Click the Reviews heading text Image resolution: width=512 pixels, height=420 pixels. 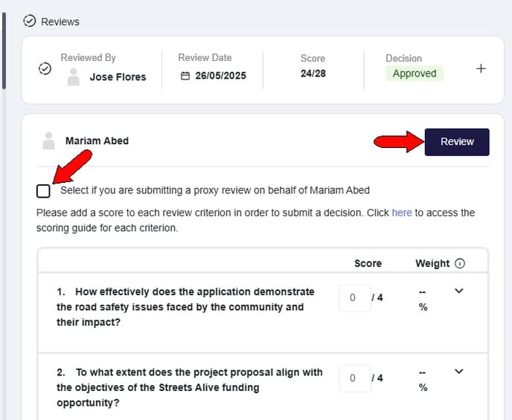60,22
